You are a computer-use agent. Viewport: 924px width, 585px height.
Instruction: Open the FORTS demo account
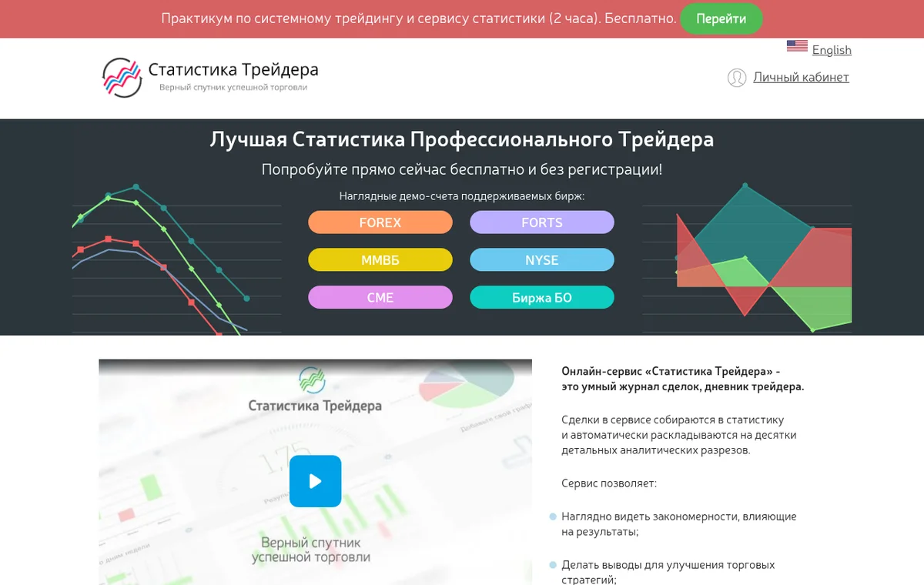coord(542,222)
